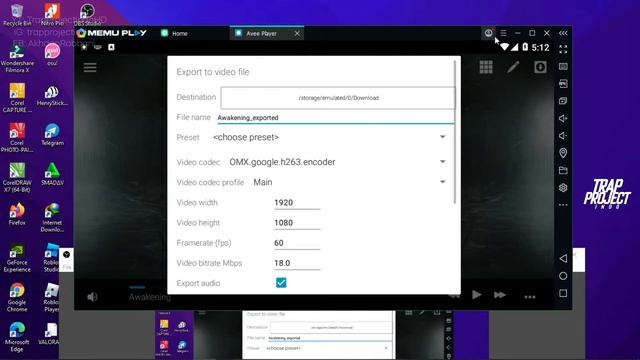Click the Video height field
Image resolution: width=640 pixels, height=360 pixels.
coord(297,223)
